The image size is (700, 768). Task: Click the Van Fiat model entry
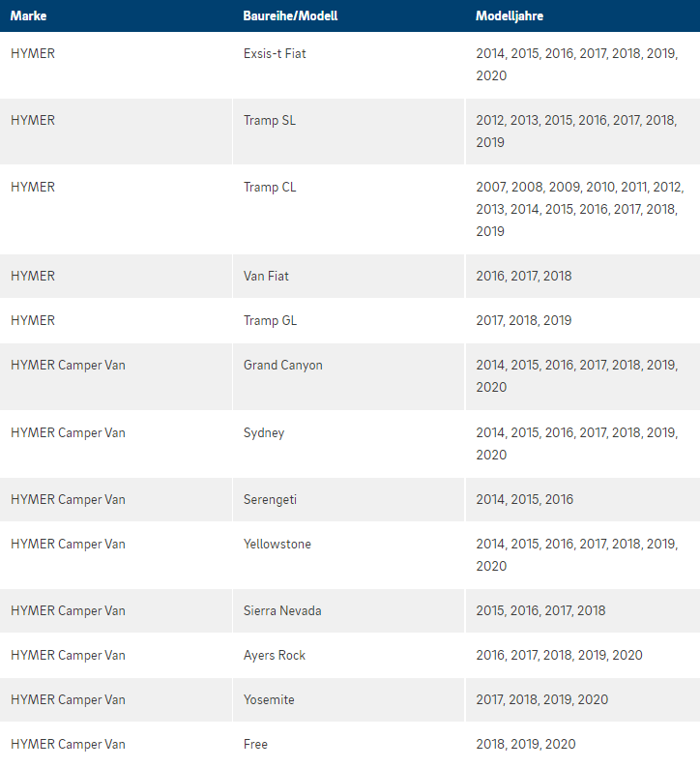[266, 277]
